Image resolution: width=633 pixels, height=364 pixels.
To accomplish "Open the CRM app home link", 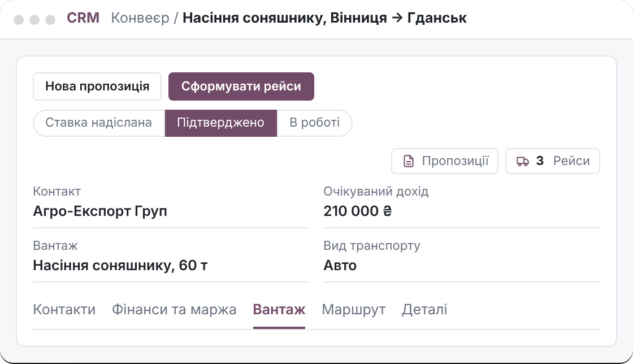I will [x=83, y=18].
